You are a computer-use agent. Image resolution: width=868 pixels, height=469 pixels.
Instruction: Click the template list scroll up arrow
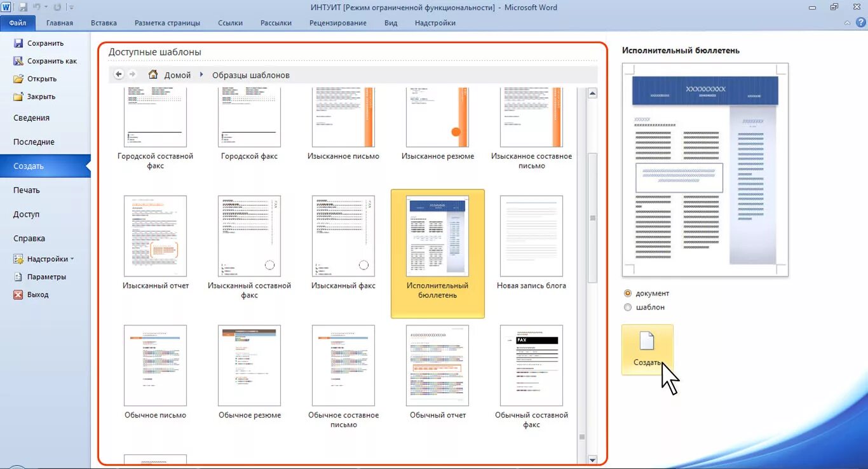(x=592, y=93)
